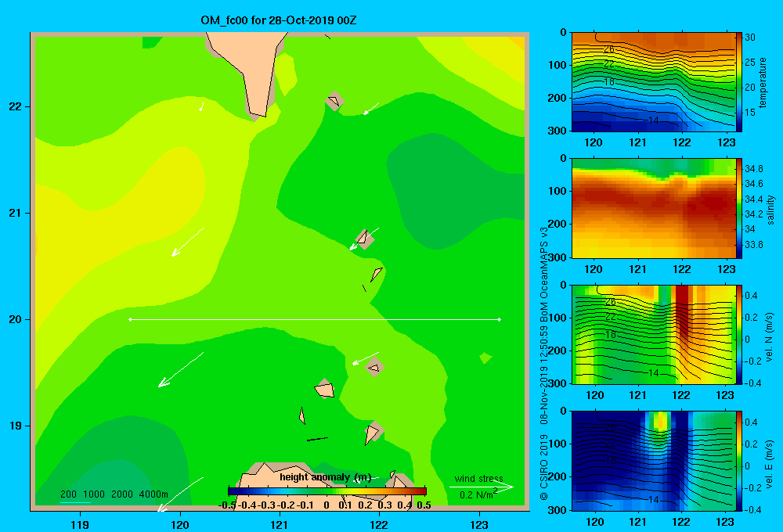
Task: Click latitude 22 on main map axis
Action: coord(16,106)
